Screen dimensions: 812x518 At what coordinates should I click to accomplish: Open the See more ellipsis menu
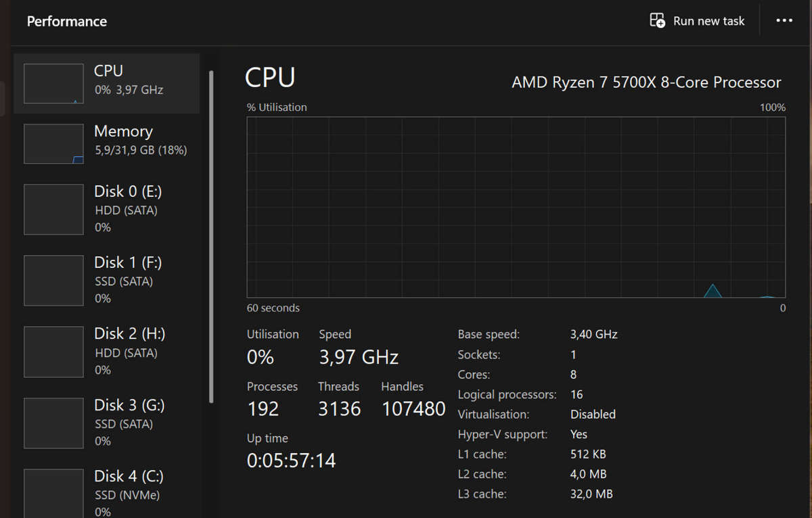point(784,20)
